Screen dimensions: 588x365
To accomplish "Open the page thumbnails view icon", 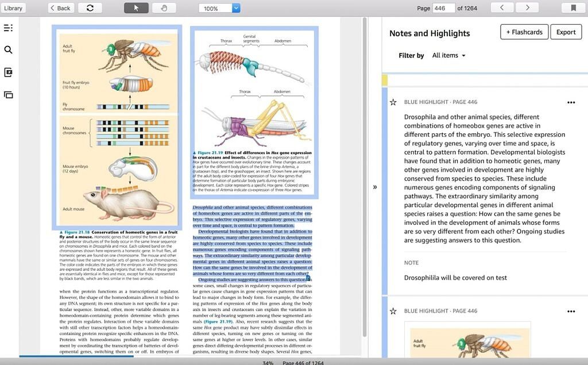I will [8, 94].
